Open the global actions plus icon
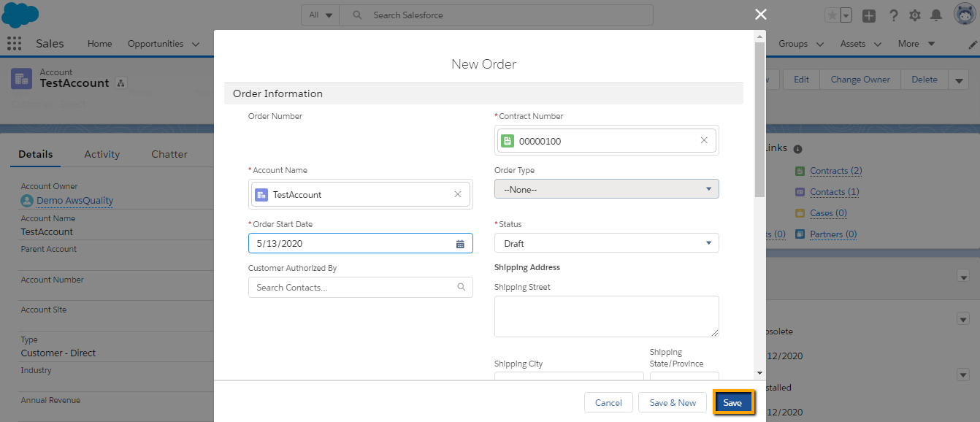Image resolution: width=980 pixels, height=422 pixels. (x=869, y=15)
